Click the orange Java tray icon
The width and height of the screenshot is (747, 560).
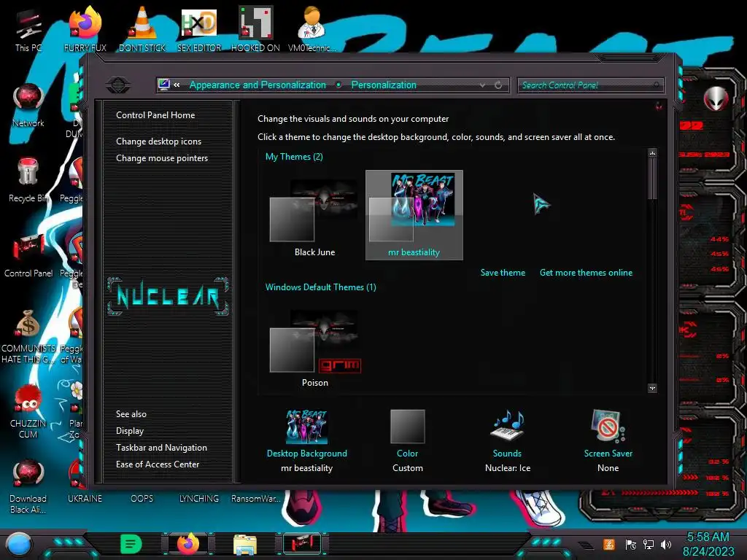pyautogui.click(x=609, y=544)
